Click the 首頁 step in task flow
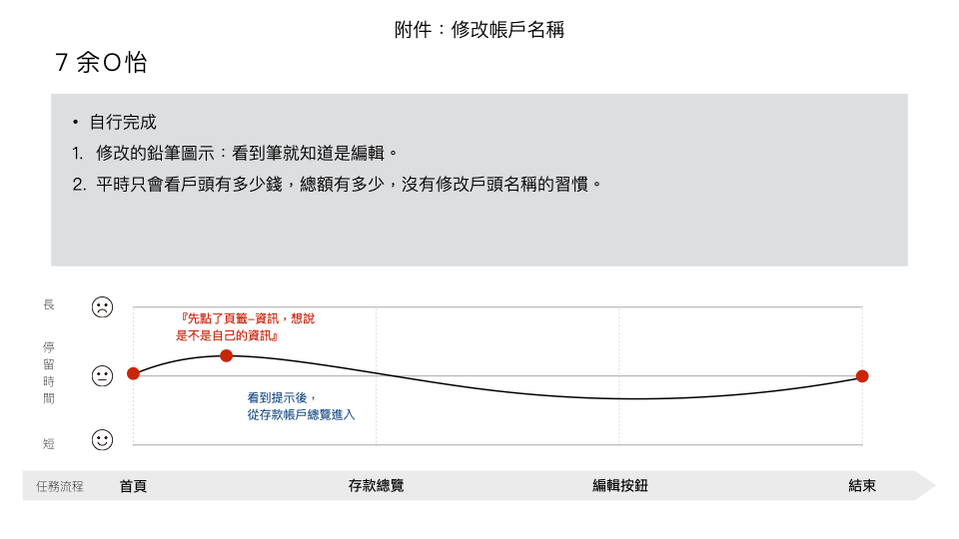959x539 pixels. [133, 486]
